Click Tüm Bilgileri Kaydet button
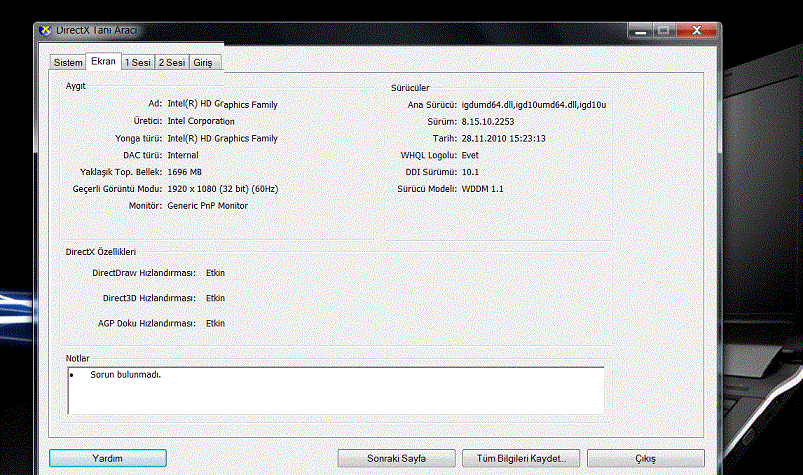This screenshot has height=475, width=803. [521, 459]
